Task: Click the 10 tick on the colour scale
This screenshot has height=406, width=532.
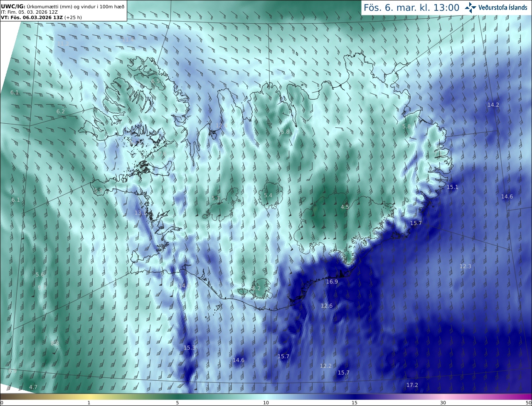Action: [266, 403]
